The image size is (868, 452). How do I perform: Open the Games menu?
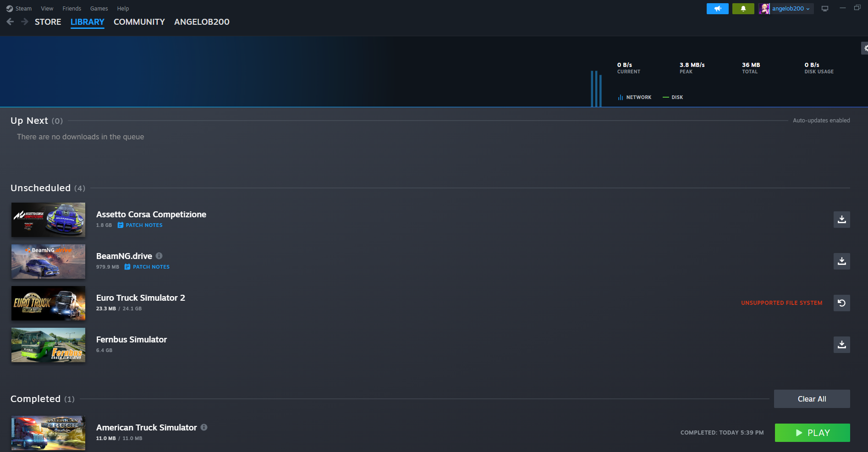click(x=99, y=9)
